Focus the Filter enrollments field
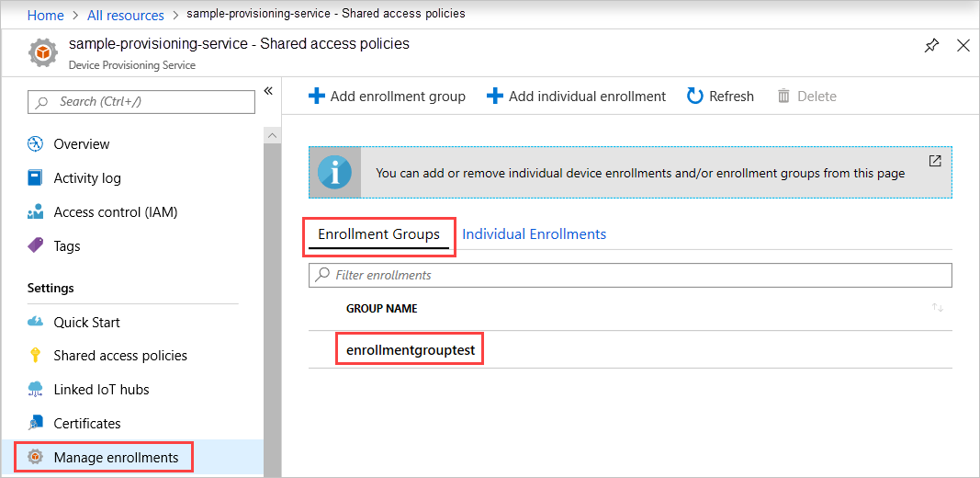The width and height of the screenshot is (980, 478). pyautogui.click(x=630, y=275)
